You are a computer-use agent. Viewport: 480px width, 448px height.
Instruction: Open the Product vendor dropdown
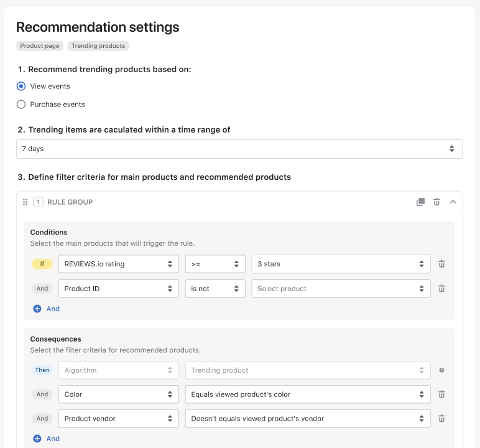pyautogui.click(x=119, y=419)
